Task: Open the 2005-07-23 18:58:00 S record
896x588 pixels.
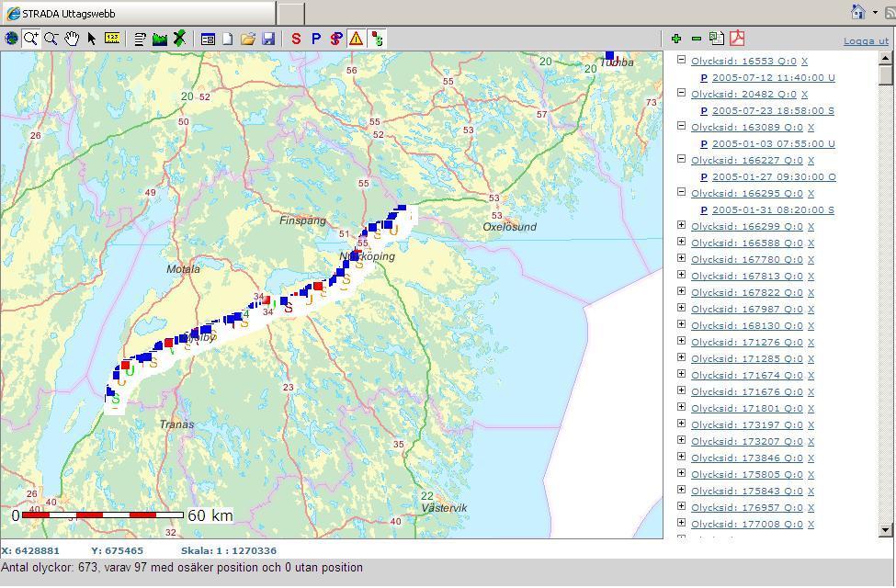Action: [x=773, y=111]
